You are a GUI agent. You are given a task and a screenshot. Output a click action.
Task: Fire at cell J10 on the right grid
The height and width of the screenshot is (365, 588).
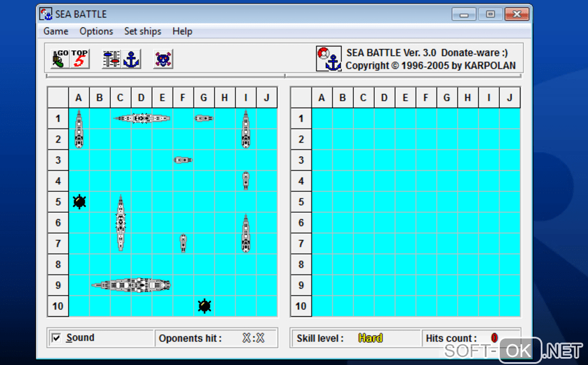click(x=510, y=306)
